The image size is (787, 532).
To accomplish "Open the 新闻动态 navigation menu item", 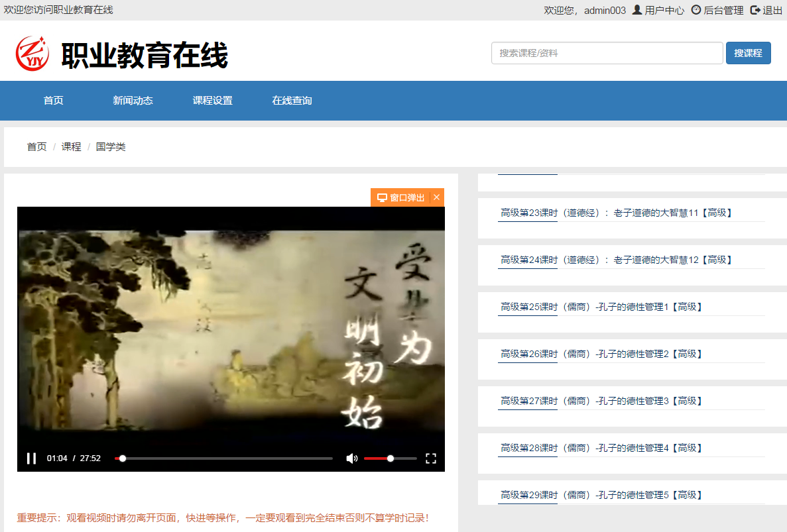I will click(x=133, y=100).
